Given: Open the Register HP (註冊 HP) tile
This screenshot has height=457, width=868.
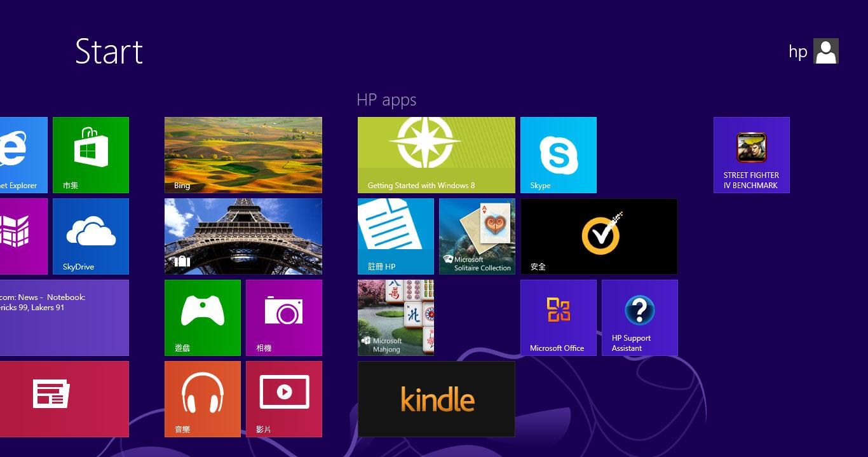Looking at the screenshot, I should tap(395, 236).
